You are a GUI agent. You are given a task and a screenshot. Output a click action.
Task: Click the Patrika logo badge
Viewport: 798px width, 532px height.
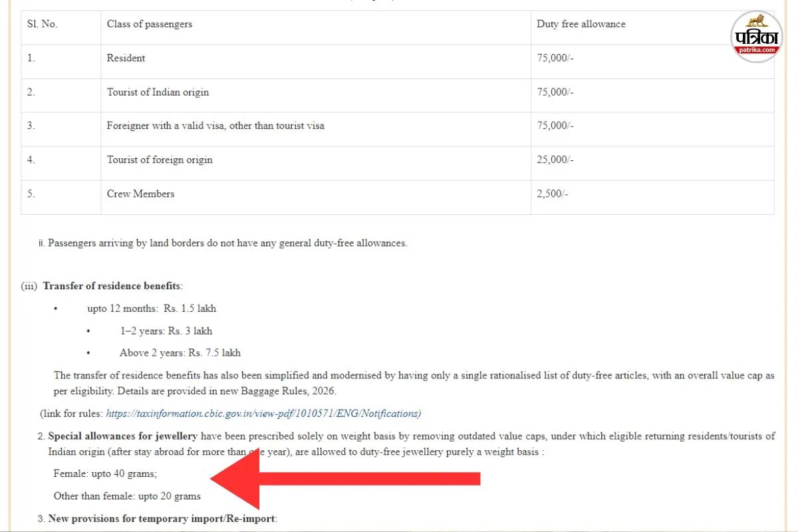[x=757, y=37]
